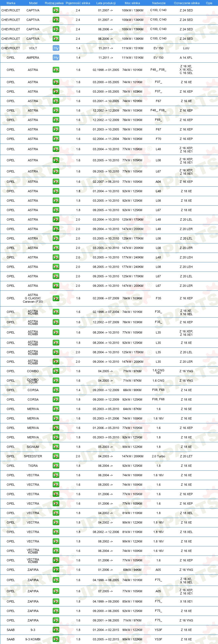This screenshot has height=644, width=218.
Task: Click the petrol icon in the CORSA 1.8 row
Action: [56, 399]
